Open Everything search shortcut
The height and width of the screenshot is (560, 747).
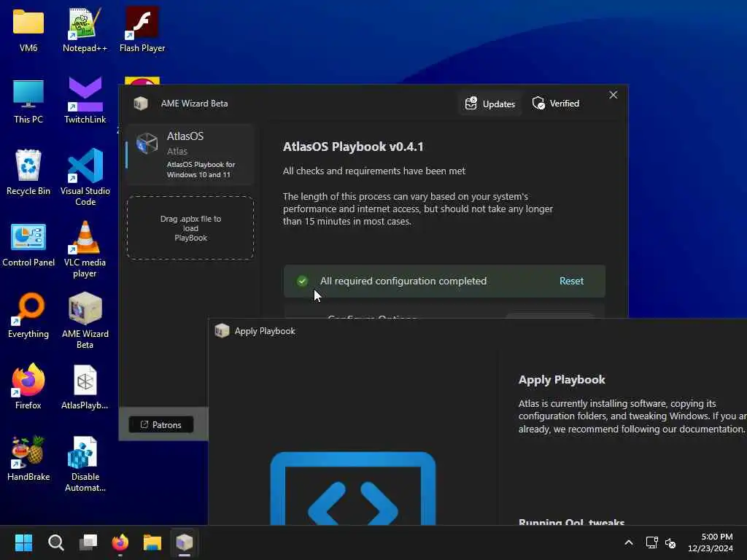click(28, 316)
